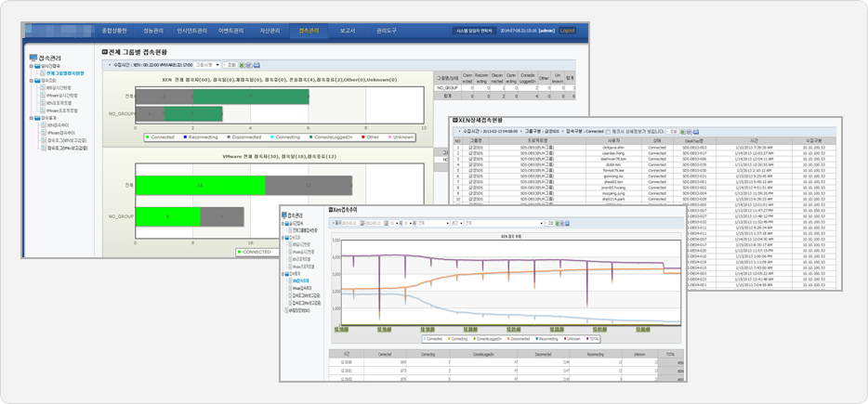Open the 자산관리 menu

[270, 31]
